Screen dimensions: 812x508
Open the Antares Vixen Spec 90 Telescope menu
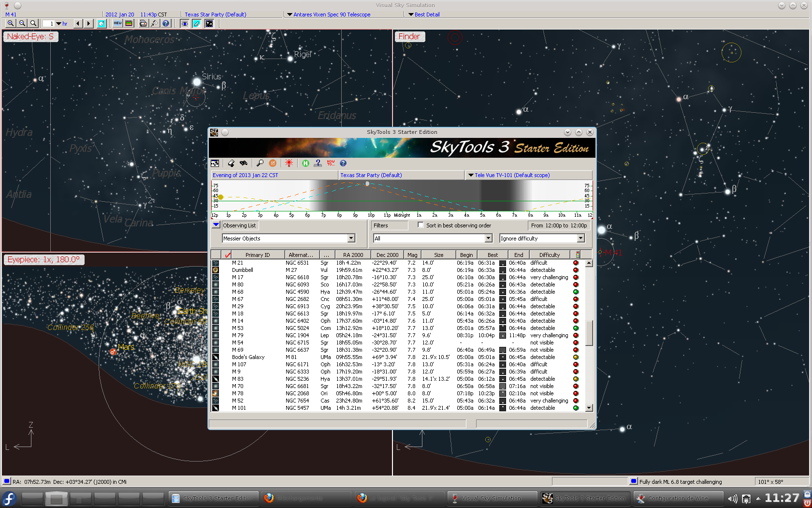[x=329, y=15]
